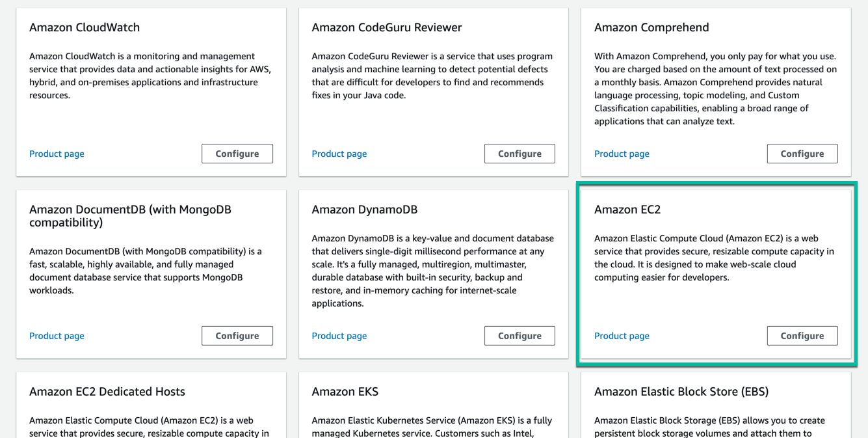Click the Amazon EC2 Dedicated Hosts heading
868x438 pixels.
(x=107, y=392)
